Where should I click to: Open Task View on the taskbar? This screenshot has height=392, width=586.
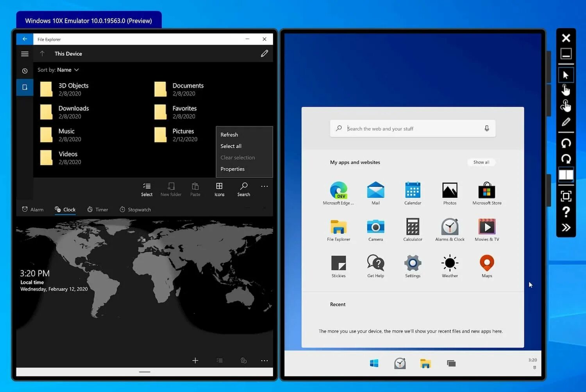[x=451, y=363]
